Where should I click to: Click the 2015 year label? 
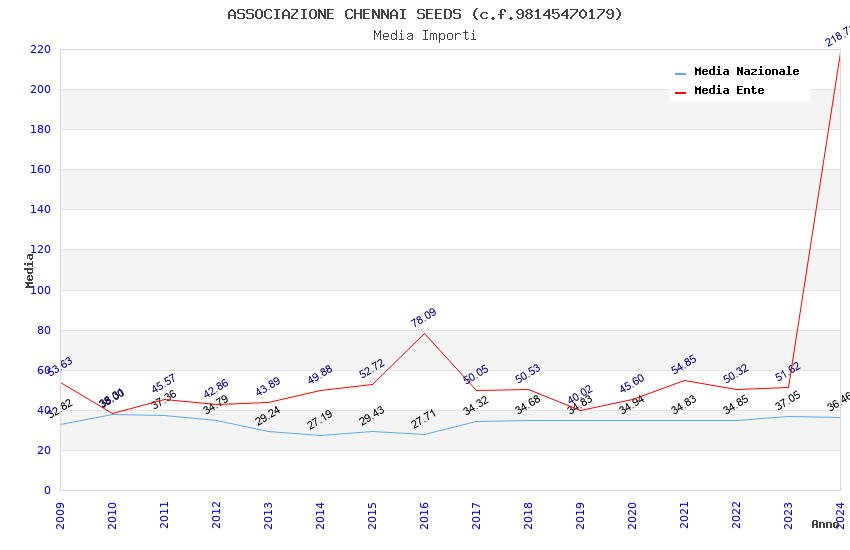pyautogui.click(x=372, y=515)
